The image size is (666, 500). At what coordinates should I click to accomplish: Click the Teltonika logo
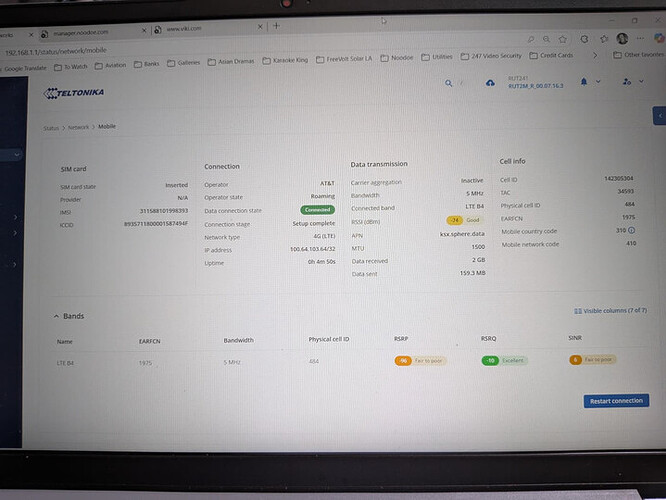pyautogui.click(x=74, y=93)
